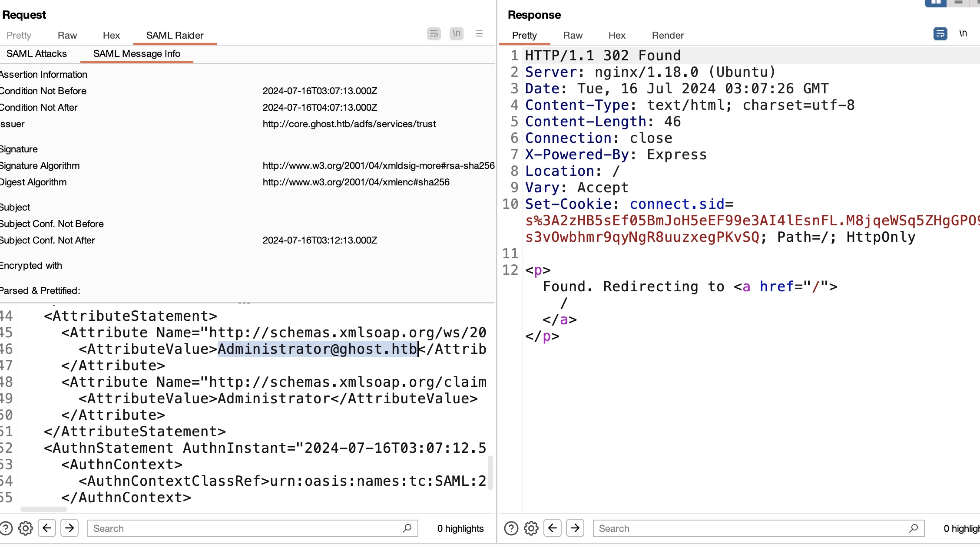Image resolution: width=980 pixels, height=547 pixels.
Task: Click the \n icon in Response panel
Action: pyautogui.click(x=963, y=34)
